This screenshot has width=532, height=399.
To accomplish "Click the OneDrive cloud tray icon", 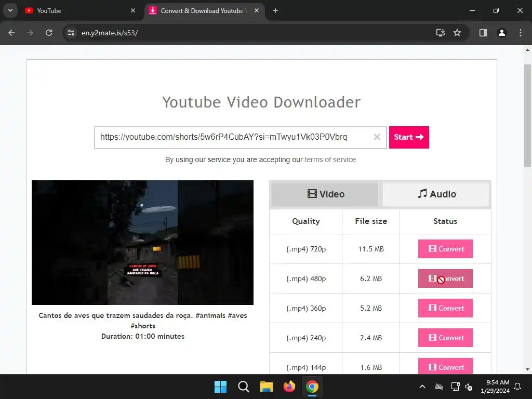I will tap(439, 387).
